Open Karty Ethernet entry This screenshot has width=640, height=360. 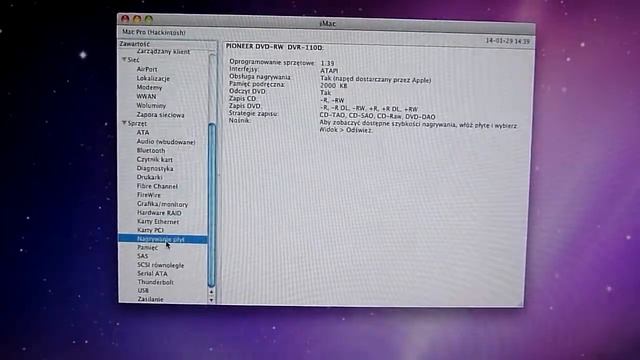point(158,222)
